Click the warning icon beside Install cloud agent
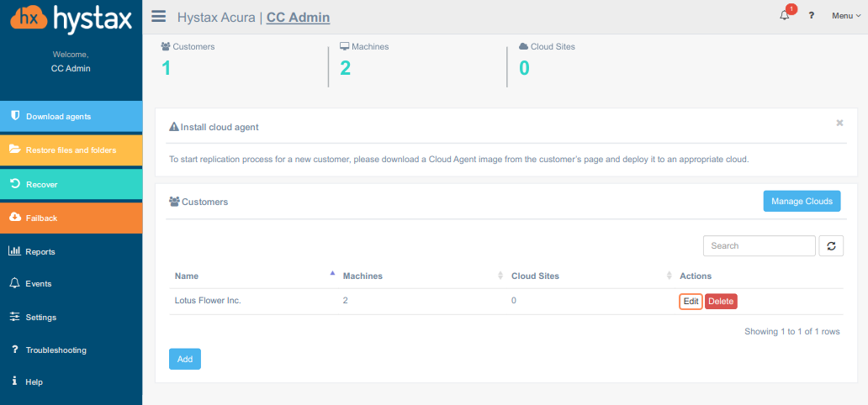The width and height of the screenshot is (868, 405). pos(174,127)
